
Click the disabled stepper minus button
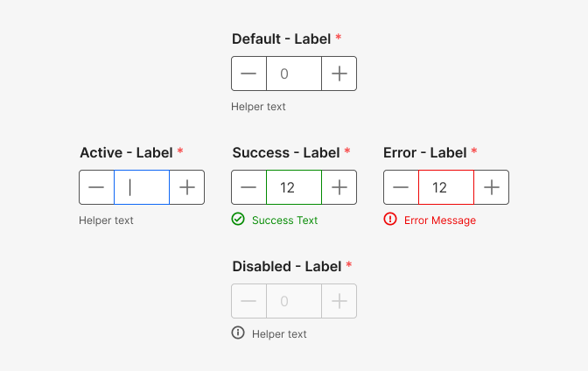[249, 301]
